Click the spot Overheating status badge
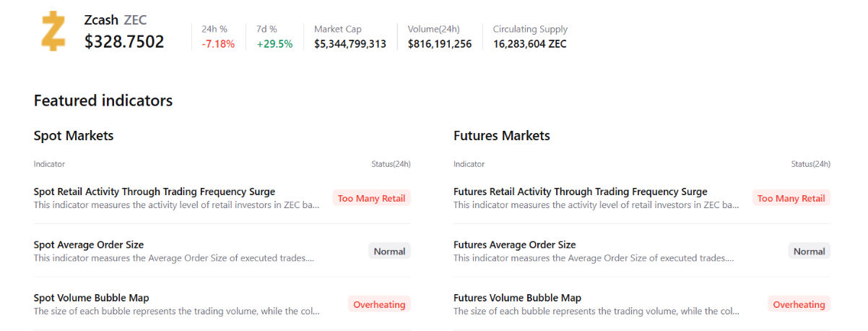 click(x=379, y=304)
